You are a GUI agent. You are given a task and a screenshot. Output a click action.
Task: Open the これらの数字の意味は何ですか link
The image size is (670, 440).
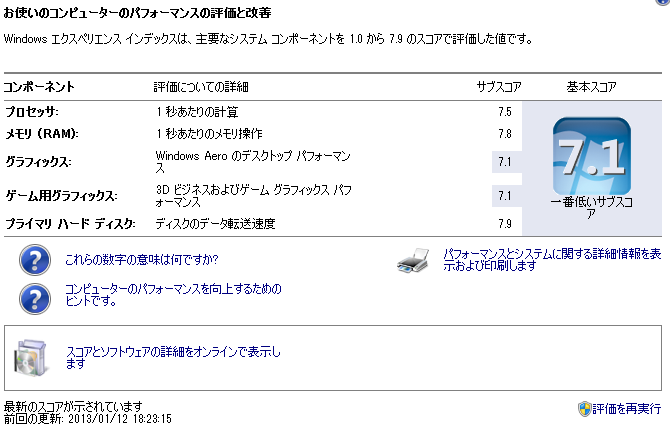tap(141, 260)
